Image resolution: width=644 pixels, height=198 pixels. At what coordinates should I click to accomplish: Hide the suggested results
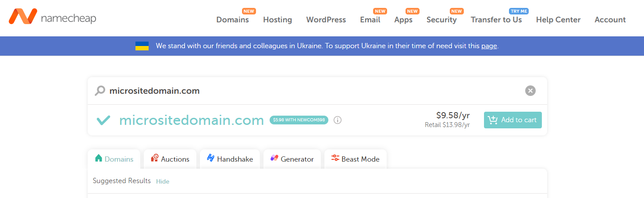(x=163, y=181)
